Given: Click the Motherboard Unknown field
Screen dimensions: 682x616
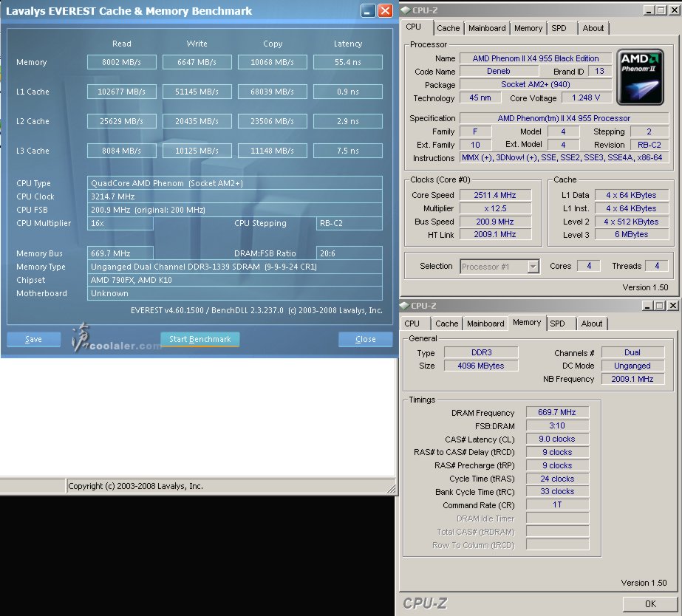Looking at the screenshot, I should click(x=235, y=293).
